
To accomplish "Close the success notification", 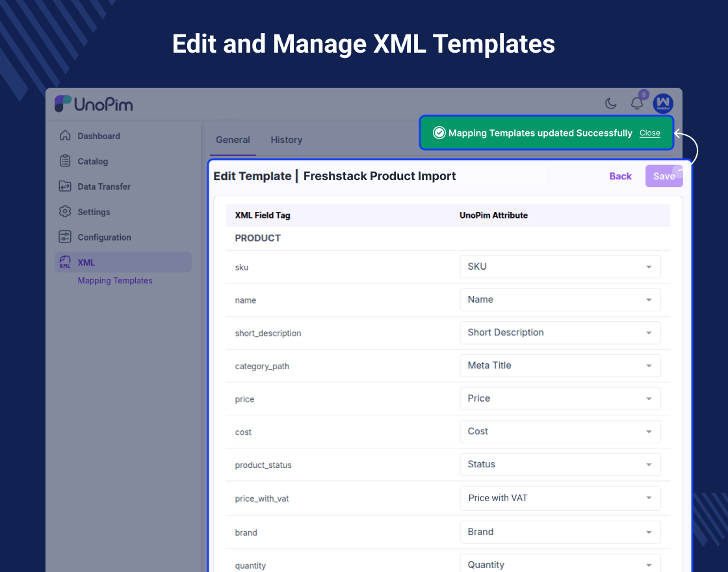I will (649, 133).
